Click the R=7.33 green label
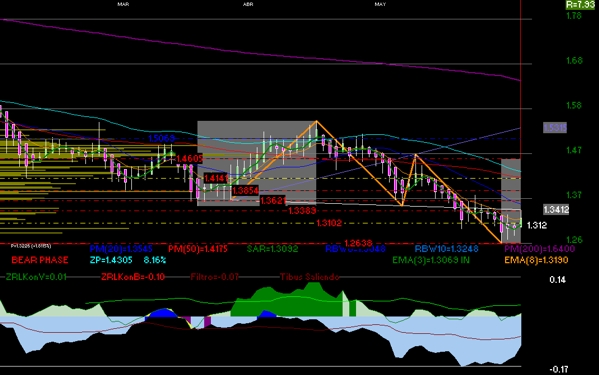 [580, 5]
